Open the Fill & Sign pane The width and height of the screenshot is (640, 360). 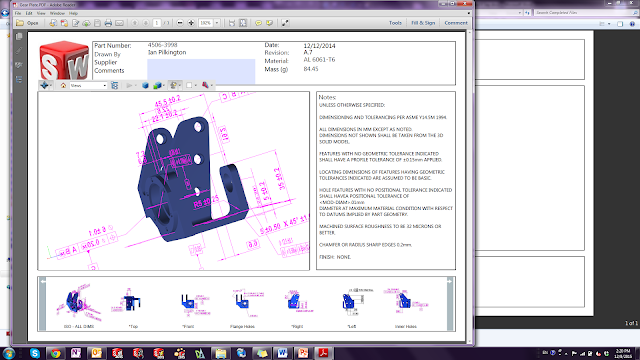(x=423, y=23)
